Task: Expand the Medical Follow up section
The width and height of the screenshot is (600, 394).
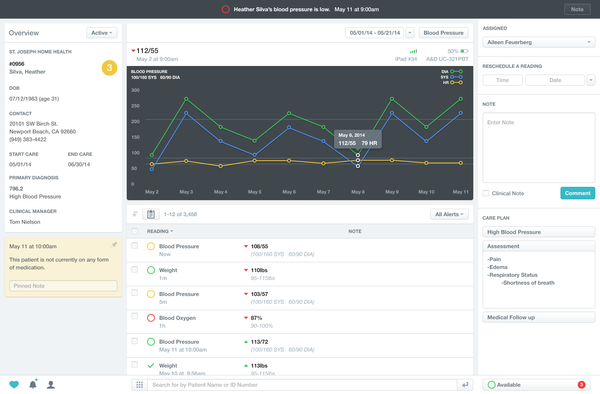Action: 539,317
